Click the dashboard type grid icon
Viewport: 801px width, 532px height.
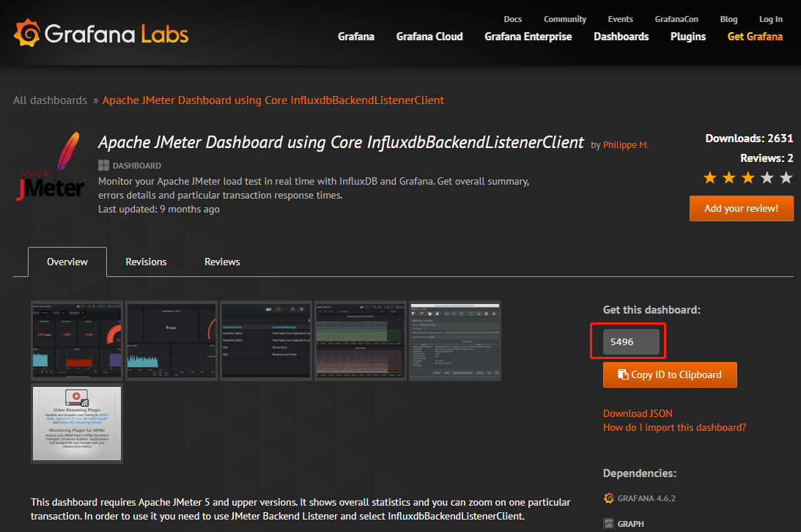[x=104, y=165]
